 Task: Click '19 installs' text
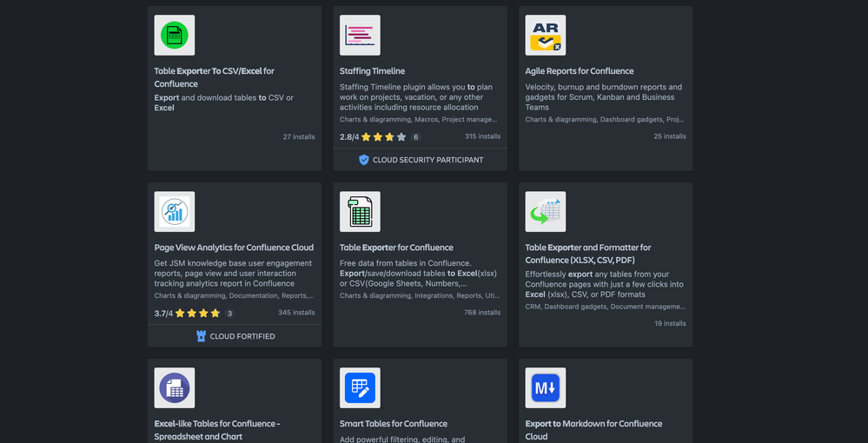[x=671, y=323]
